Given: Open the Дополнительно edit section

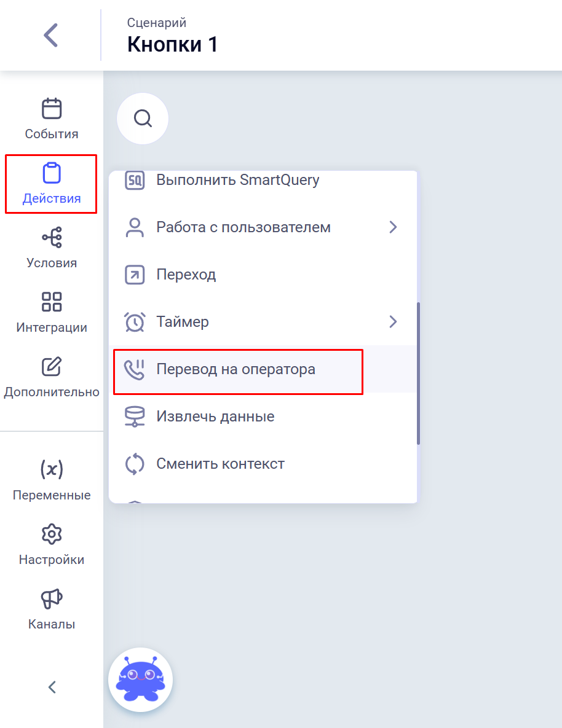Looking at the screenshot, I should coord(52,377).
